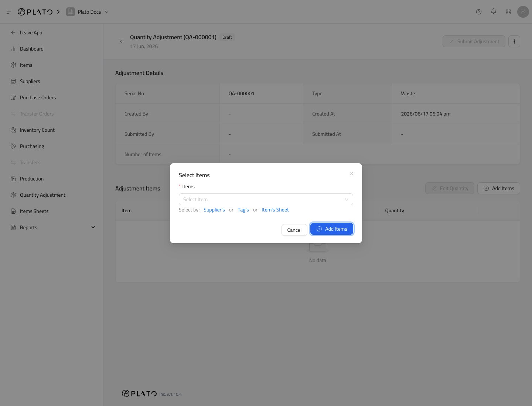Select items by Tag's link
This screenshot has width=532, height=406.
(x=243, y=210)
